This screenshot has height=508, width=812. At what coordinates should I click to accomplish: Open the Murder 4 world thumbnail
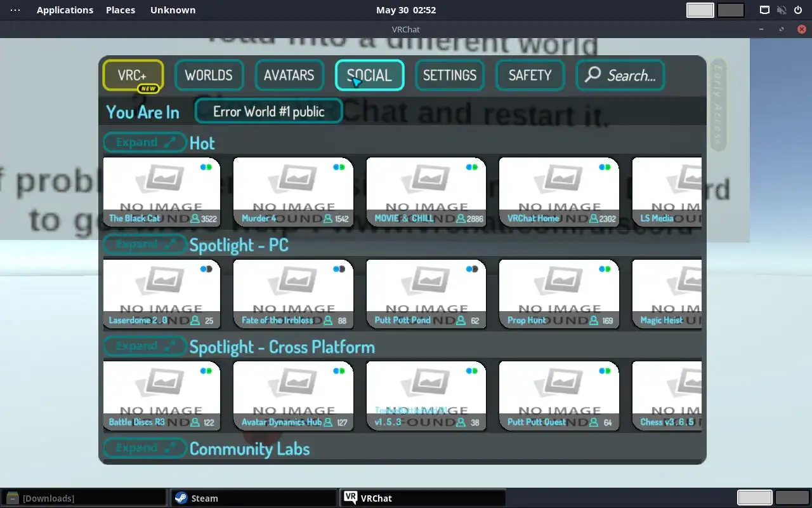(293, 192)
